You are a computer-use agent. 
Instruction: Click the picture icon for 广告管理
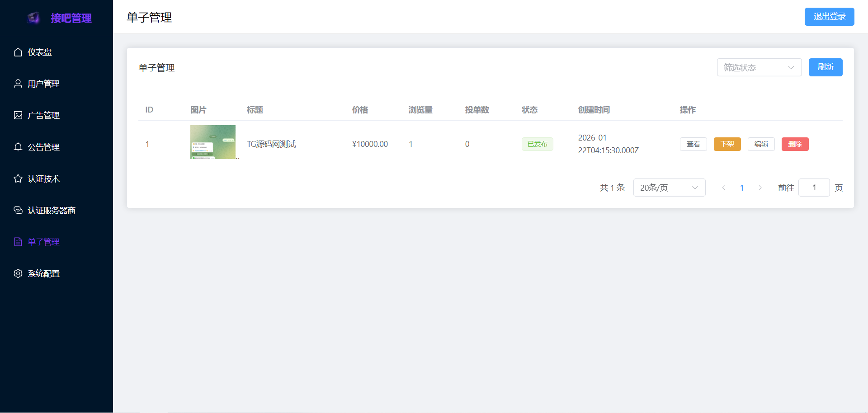coord(18,115)
